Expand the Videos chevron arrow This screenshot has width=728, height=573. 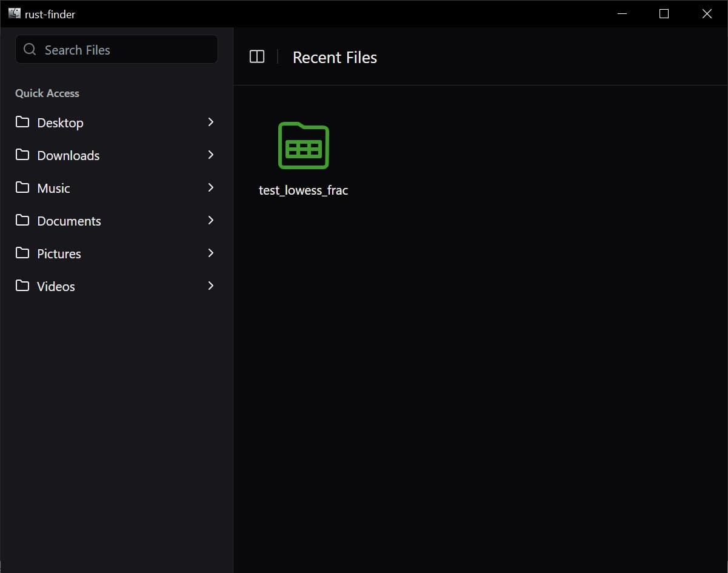click(211, 286)
